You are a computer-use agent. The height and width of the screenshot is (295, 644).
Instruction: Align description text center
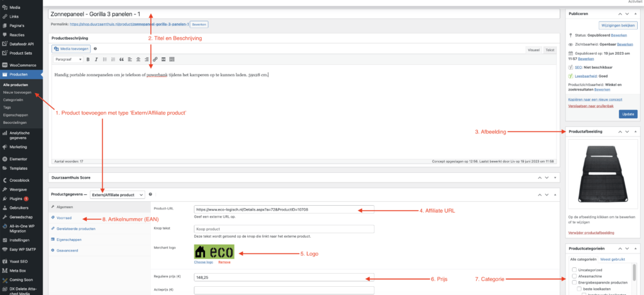(x=138, y=60)
